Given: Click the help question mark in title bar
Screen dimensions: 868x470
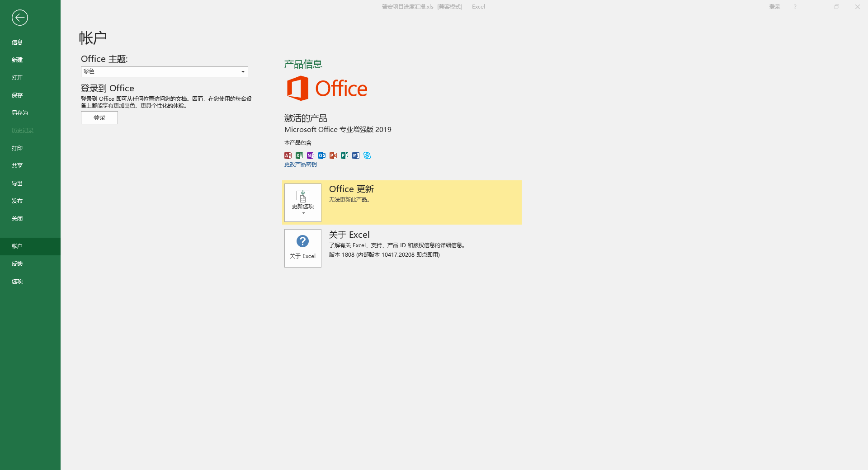Looking at the screenshot, I should point(795,7).
